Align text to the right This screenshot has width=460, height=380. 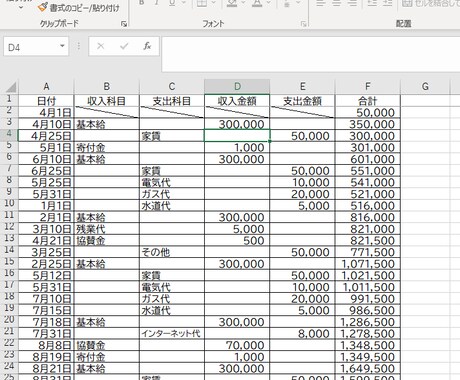(x=353, y=3)
